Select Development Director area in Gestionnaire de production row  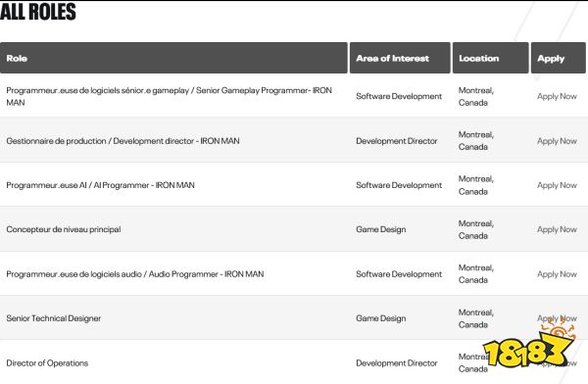point(397,141)
